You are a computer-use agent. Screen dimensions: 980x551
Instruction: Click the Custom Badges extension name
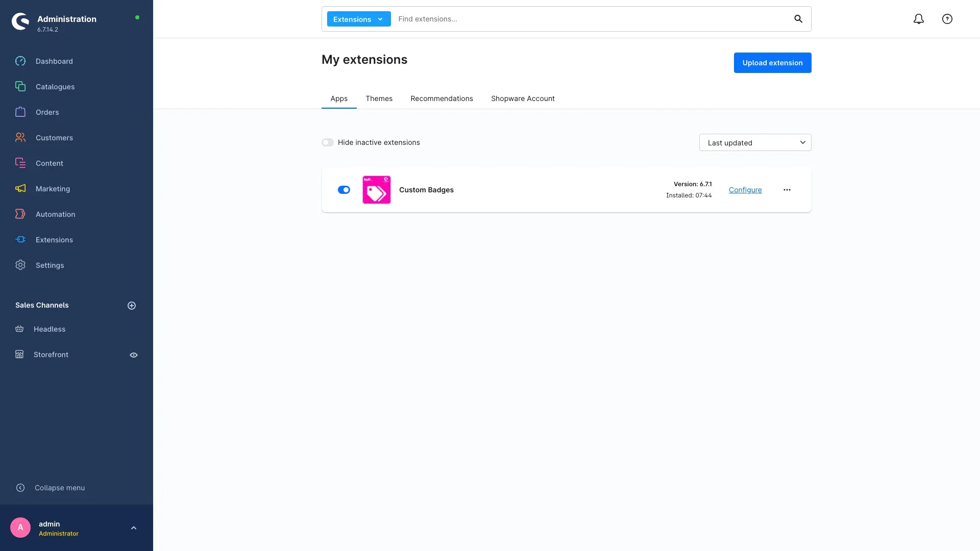point(426,190)
